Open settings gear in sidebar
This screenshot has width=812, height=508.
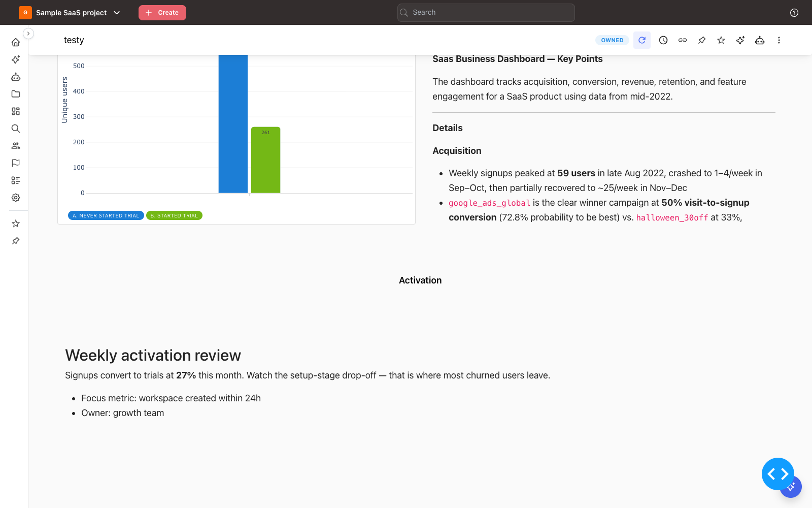click(16, 198)
